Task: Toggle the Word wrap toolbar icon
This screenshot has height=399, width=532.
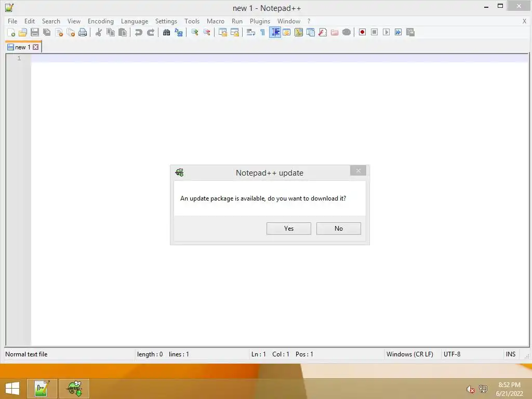Action: pyautogui.click(x=251, y=32)
